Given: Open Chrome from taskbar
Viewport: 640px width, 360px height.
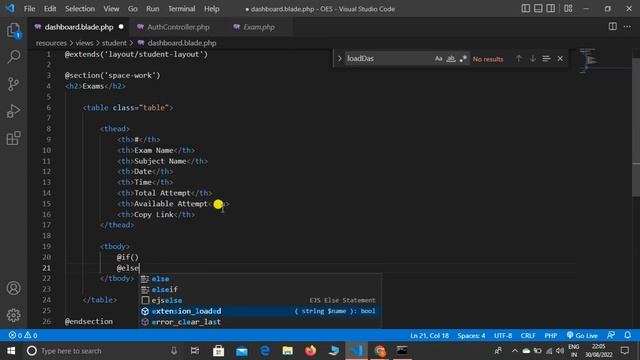Looking at the screenshot, I should click(380, 351).
